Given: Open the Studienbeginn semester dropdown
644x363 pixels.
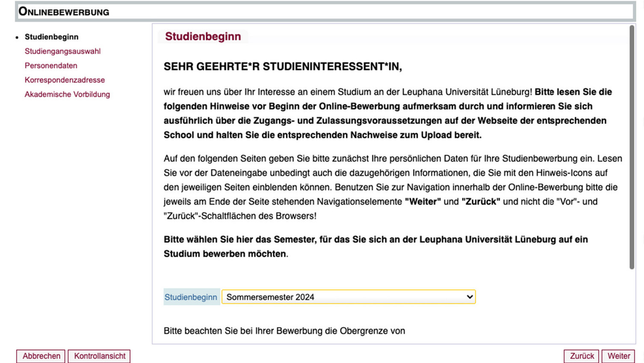Looking at the screenshot, I should pyautogui.click(x=348, y=297).
